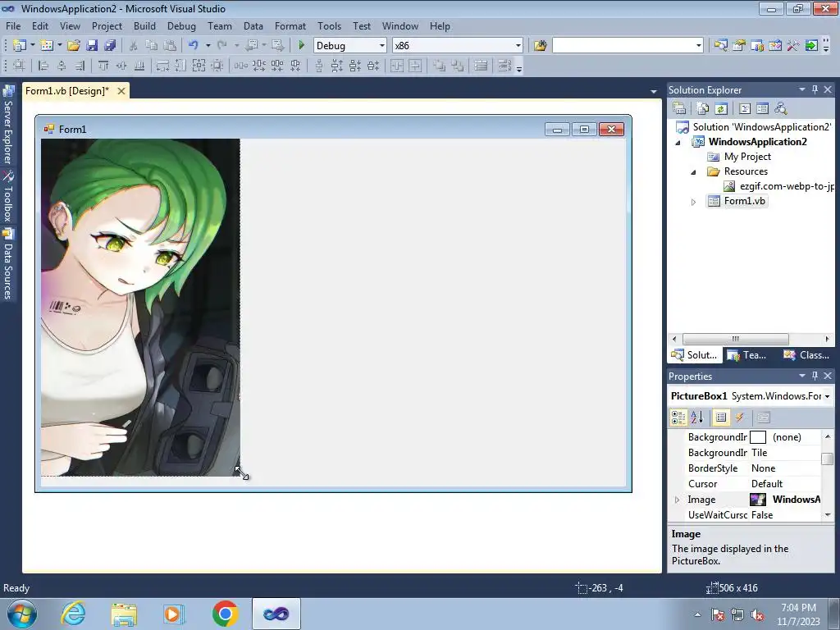
Task: Open Solution Explorer via toolbar icon
Action: tap(720, 46)
